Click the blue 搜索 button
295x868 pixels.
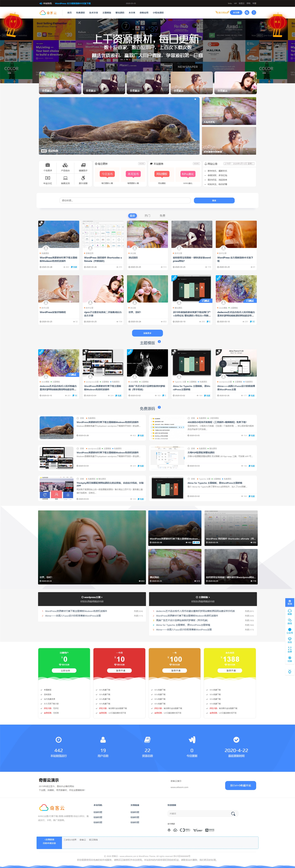click(x=214, y=200)
